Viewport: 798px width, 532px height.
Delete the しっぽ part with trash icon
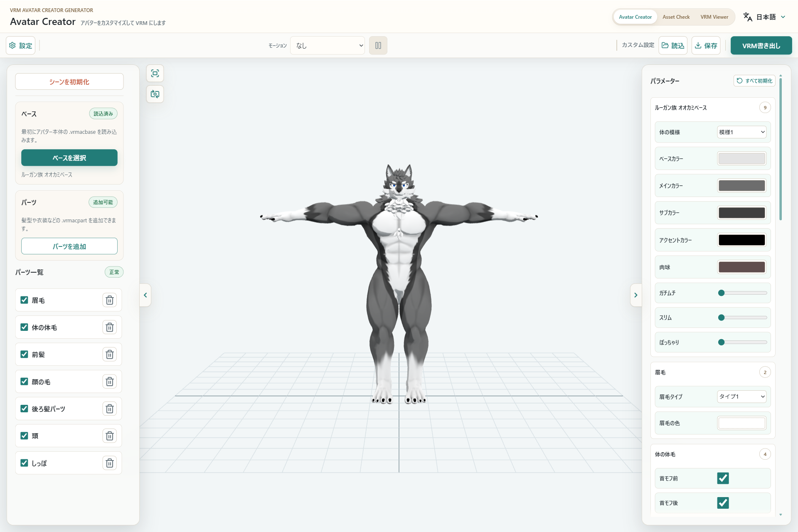point(110,463)
